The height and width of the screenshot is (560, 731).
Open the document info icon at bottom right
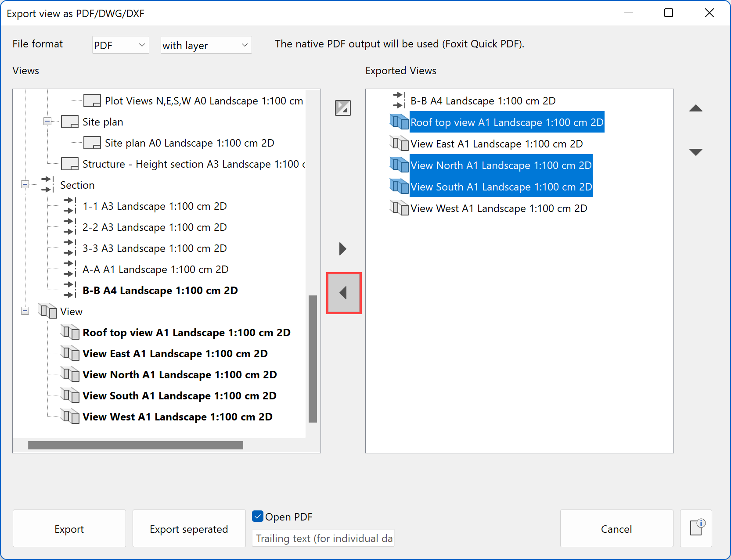(696, 528)
